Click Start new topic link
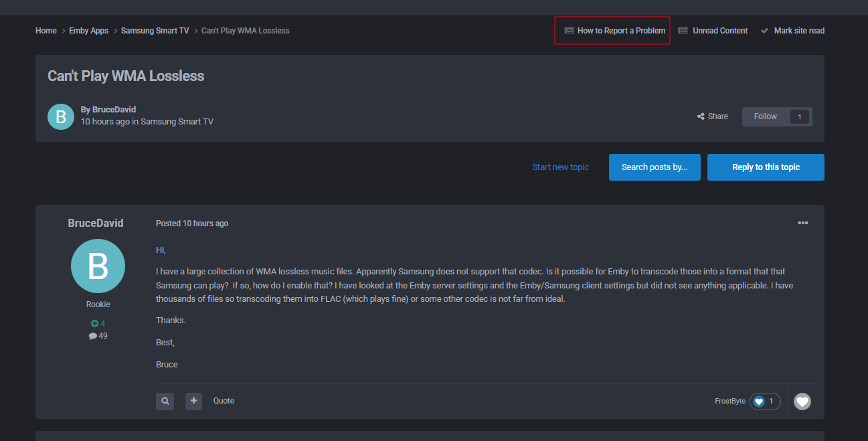Viewport: 868px width, 441px height. click(x=561, y=167)
